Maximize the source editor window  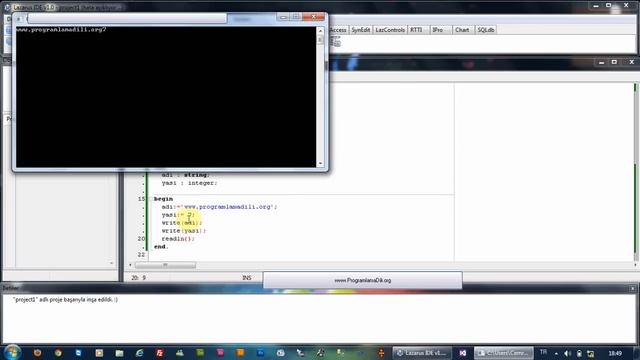coord(614,62)
